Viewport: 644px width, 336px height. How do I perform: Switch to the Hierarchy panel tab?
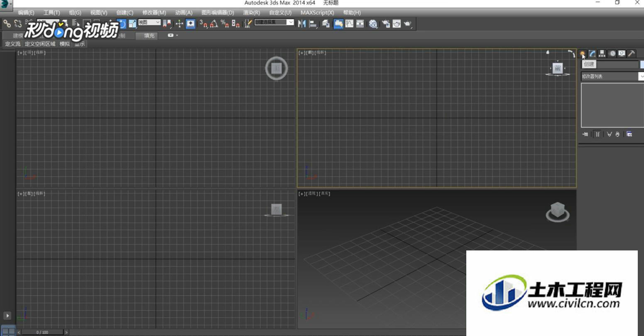point(602,54)
